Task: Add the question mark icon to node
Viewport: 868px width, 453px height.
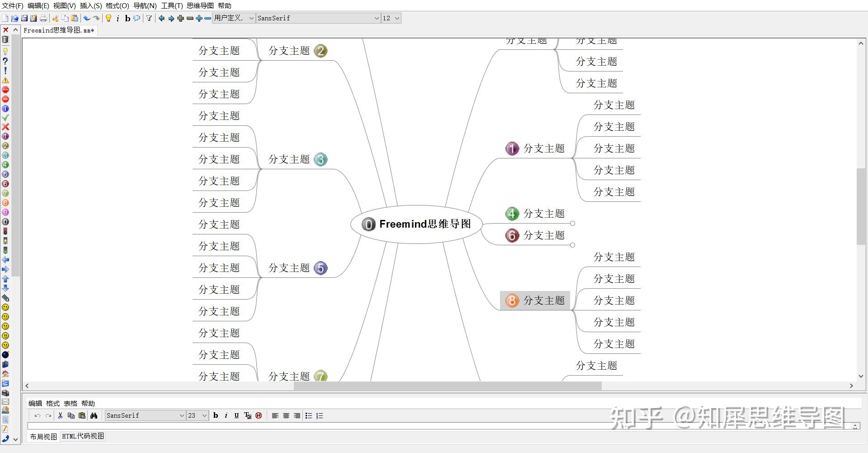Action: pos(5,61)
